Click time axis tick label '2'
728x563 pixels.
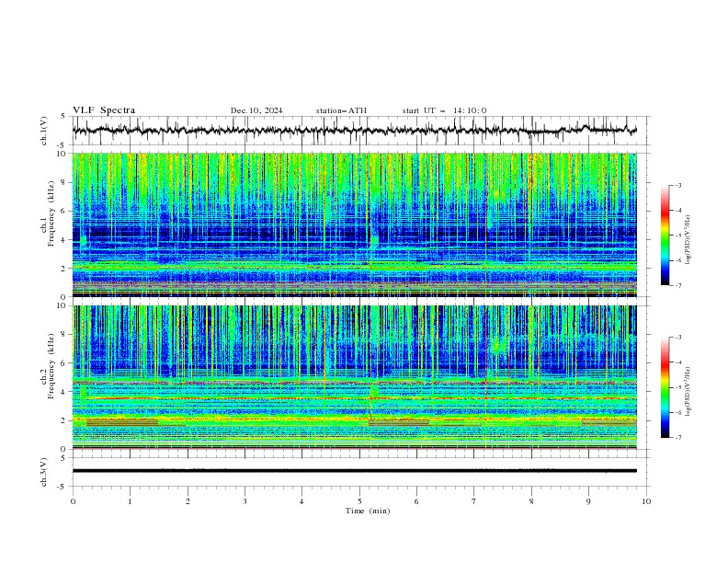188,501
